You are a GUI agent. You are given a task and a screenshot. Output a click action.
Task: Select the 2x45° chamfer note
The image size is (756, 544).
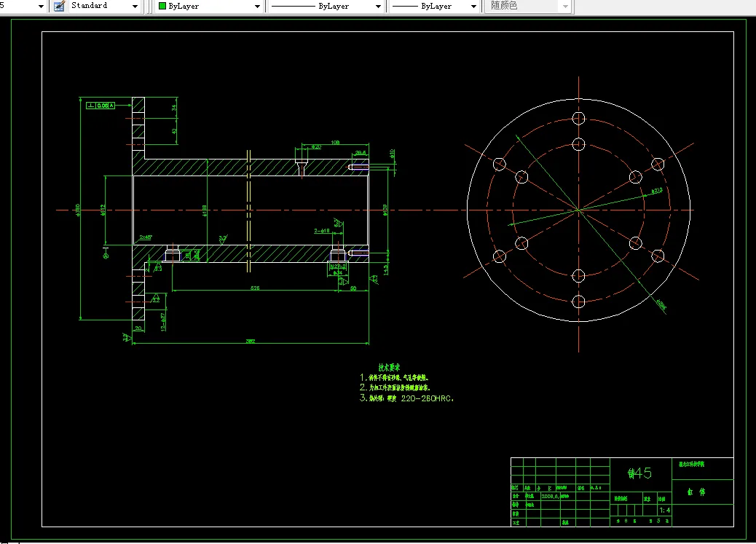point(146,237)
